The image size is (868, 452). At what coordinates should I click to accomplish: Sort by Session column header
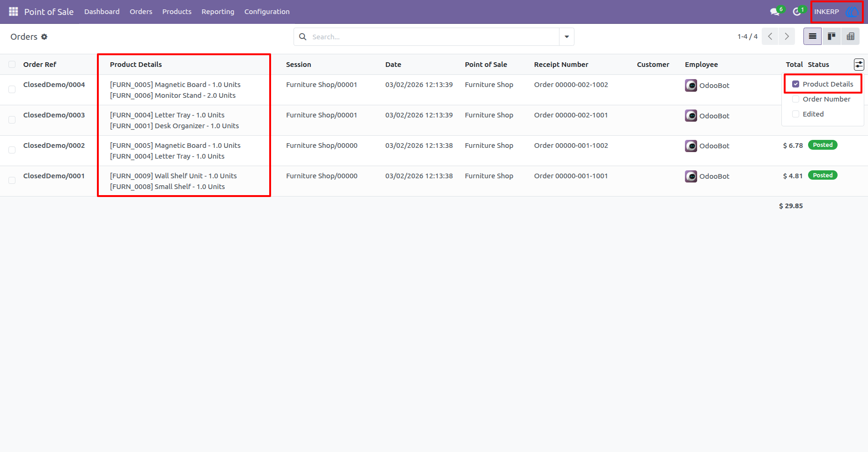299,65
